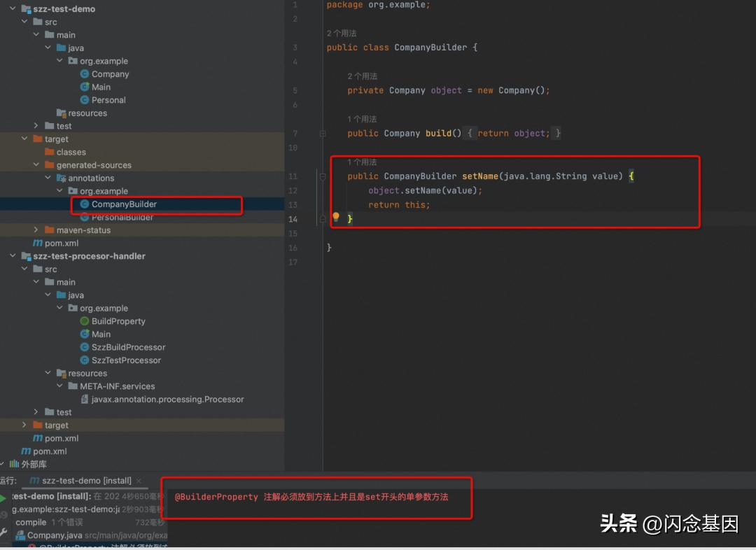
Task: Select CompanyBuilder in generated annotations
Action: (x=124, y=204)
